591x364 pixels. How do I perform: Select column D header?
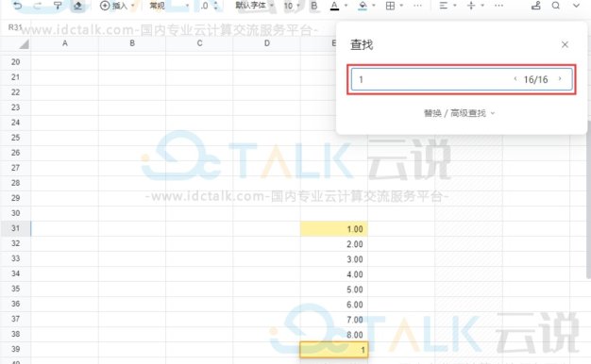[267, 43]
